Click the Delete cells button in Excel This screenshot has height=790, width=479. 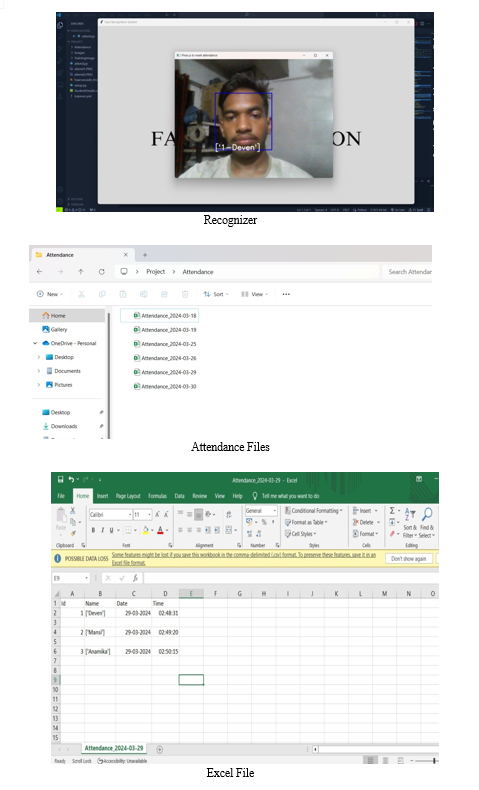coord(366,522)
